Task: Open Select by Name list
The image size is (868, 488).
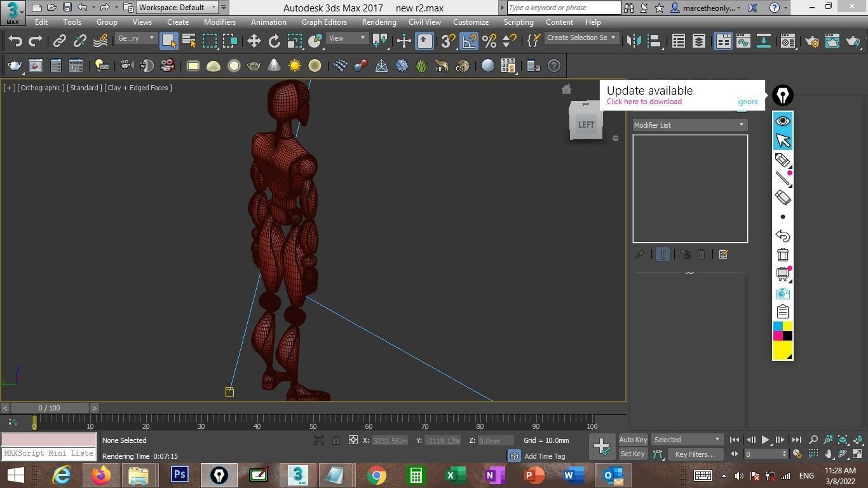Action: pos(189,41)
